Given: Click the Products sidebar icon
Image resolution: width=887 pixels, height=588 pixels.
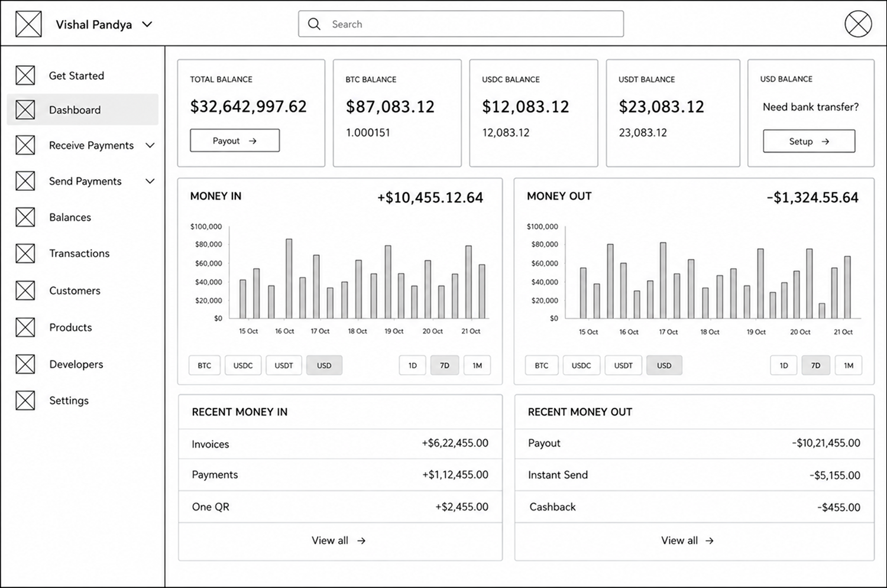Looking at the screenshot, I should (25, 327).
